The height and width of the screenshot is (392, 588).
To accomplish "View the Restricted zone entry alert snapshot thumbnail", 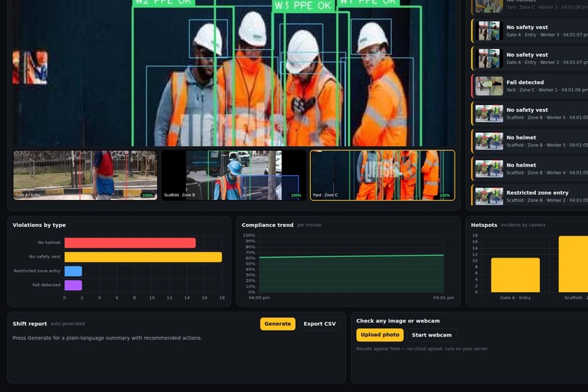I will coord(489,196).
